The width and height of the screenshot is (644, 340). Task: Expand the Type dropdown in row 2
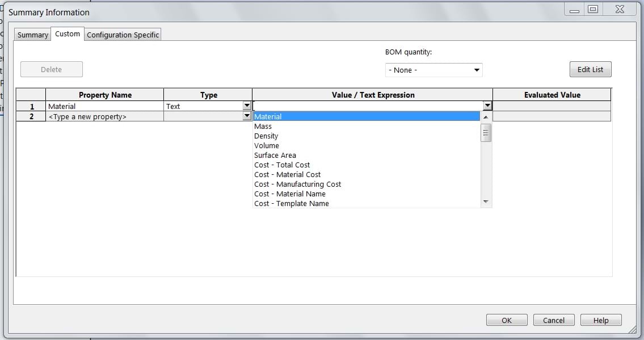pos(247,116)
